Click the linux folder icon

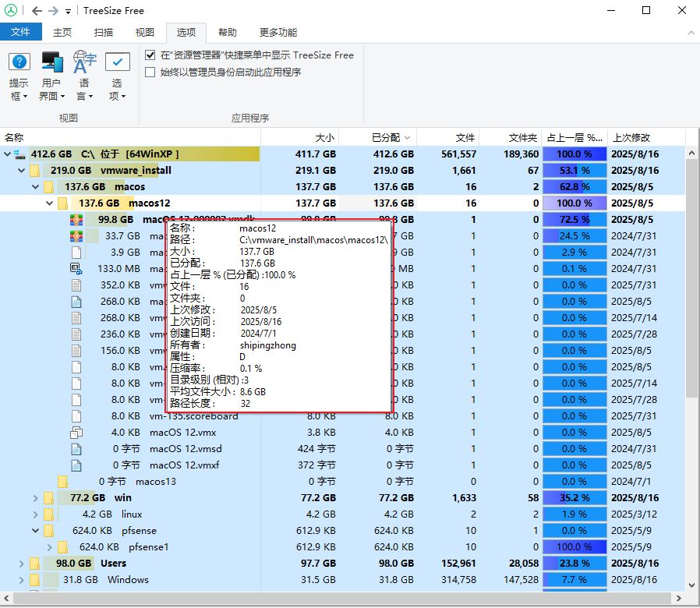48,514
